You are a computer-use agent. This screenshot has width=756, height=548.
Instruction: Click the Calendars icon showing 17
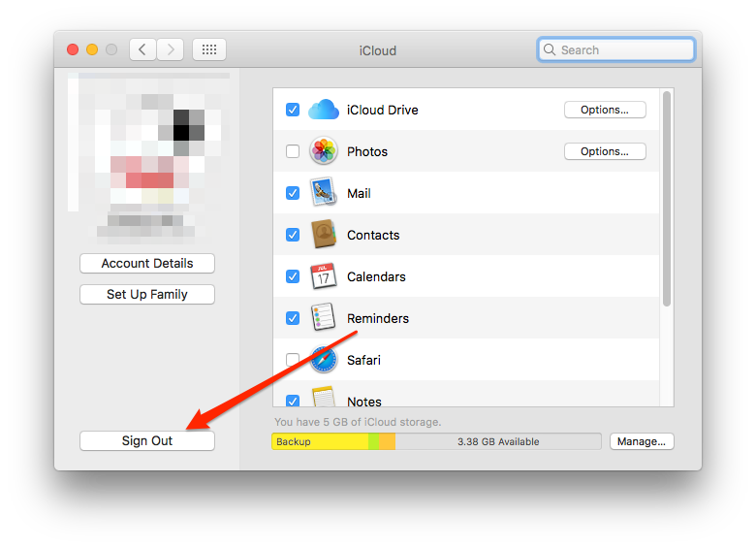pyautogui.click(x=323, y=276)
